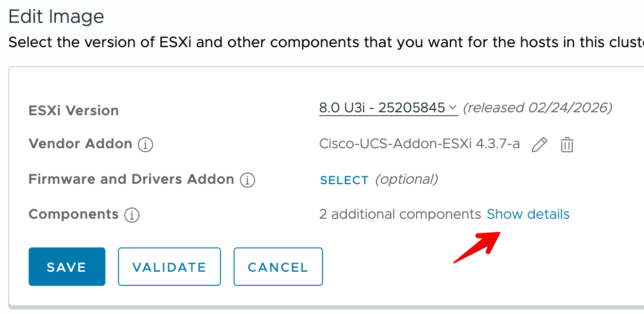Edit the Cisco-UCS vendor addon with pencil icon
This screenshot has width=644, height=314.
(540, 145)
